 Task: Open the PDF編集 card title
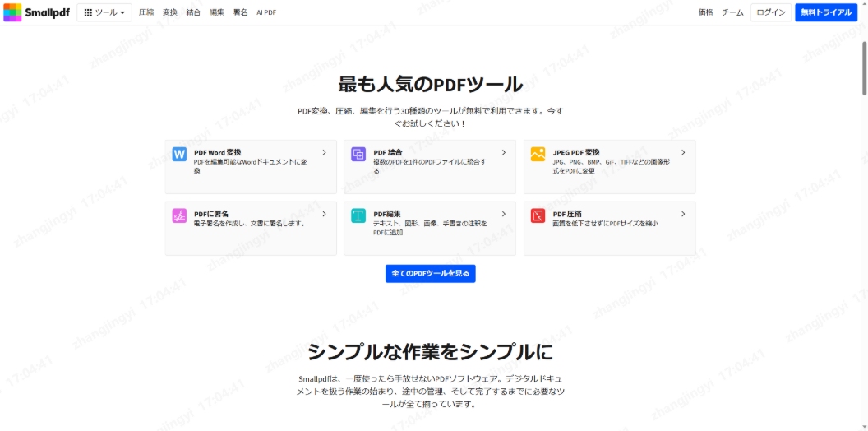click(x=387, y=214)
